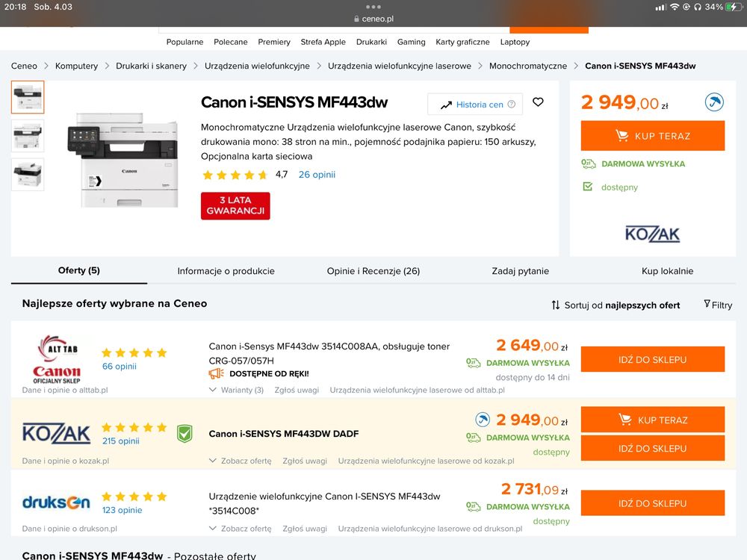This screenshot has width=747, height=560.
Task: Switch to the Oferty (5) tab
Action: point(79,270)
